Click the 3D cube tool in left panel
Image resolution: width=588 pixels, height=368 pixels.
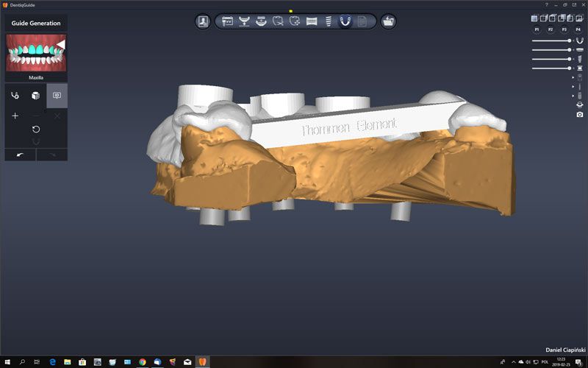[35, 96]
